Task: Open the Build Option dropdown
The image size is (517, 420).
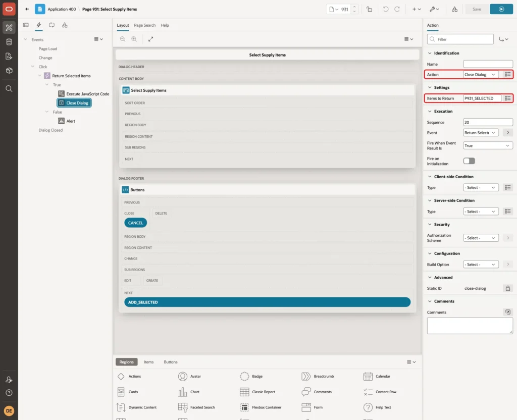Action: [481, 265]
